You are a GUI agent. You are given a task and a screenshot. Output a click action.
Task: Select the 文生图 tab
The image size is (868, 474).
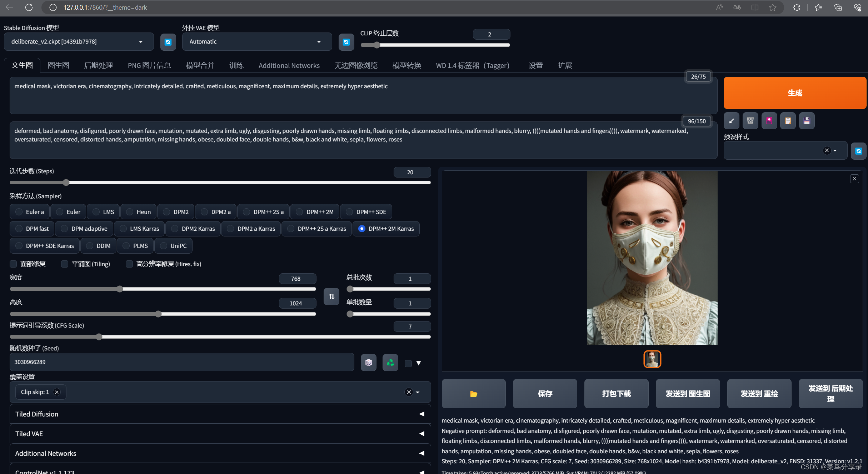pyautogui.click(x=22, y=65)
